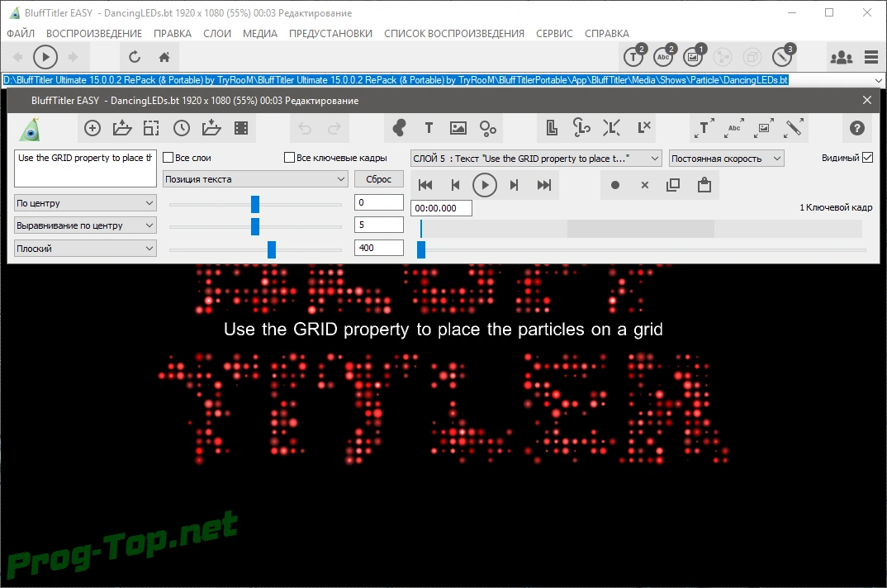Click the picture icon with badge 1
Viewport: 887px width, 588px height.
pyautogui.click(x=694, y=55)
